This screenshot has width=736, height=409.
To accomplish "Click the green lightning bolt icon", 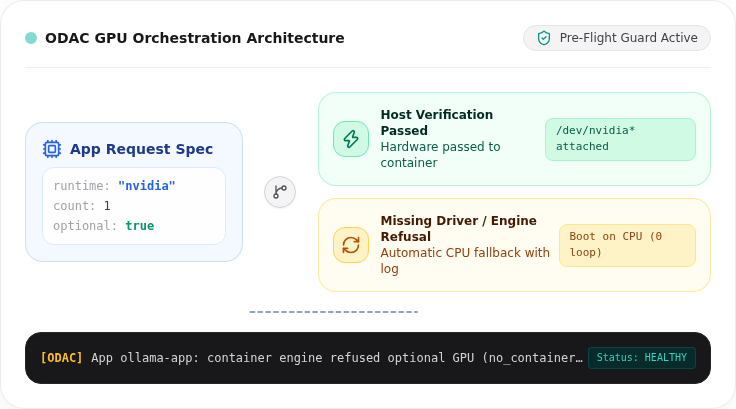I will pos(351,139).
